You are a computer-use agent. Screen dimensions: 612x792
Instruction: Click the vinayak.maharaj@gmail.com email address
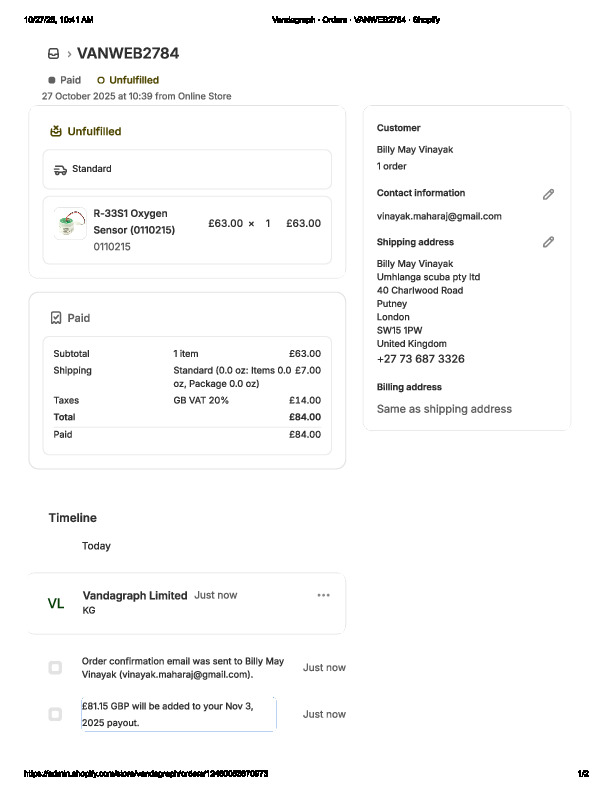439,216
